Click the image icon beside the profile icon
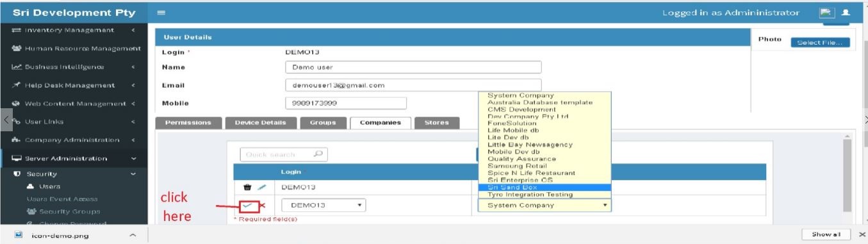 [826, 12]
